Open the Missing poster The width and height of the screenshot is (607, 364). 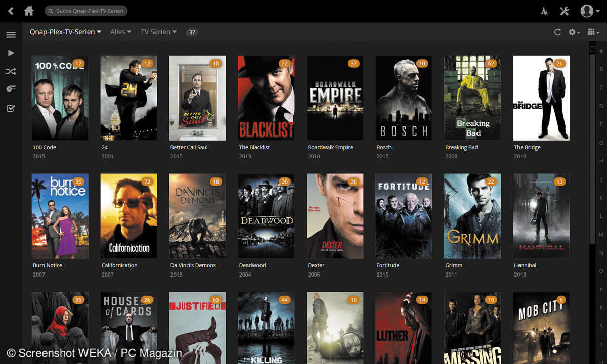[472, 328]
